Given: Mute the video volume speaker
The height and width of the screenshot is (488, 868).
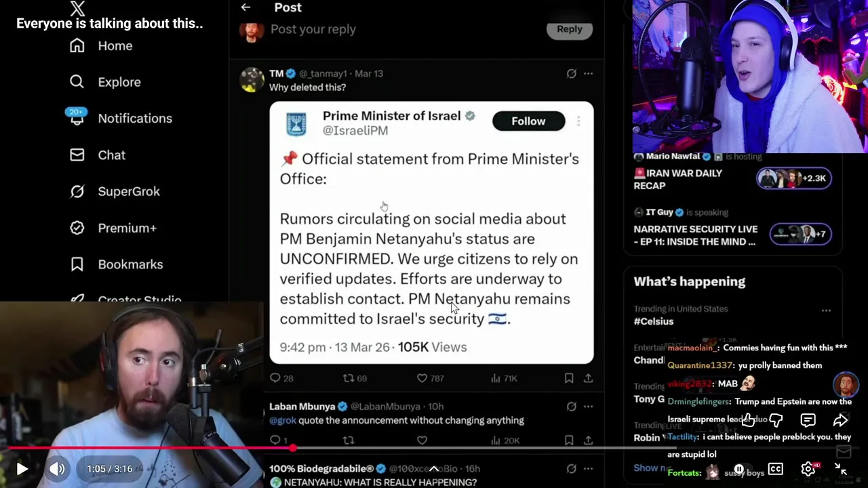Looking at the screenshot, I should point(57,469).
